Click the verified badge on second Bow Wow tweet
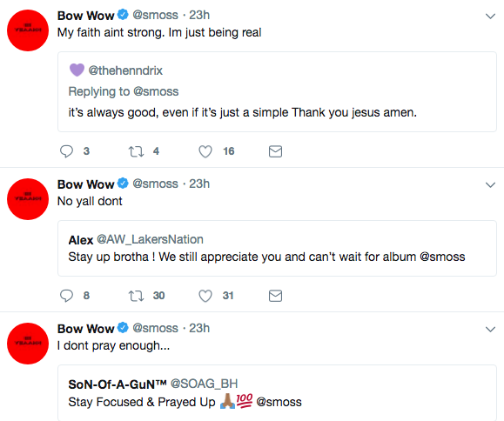 point(123,184)
